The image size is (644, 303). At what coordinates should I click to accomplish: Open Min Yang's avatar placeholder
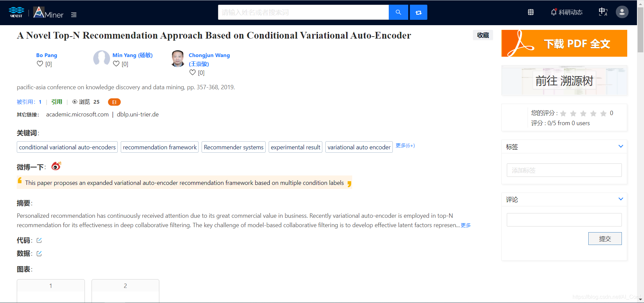tap(102, 59)
